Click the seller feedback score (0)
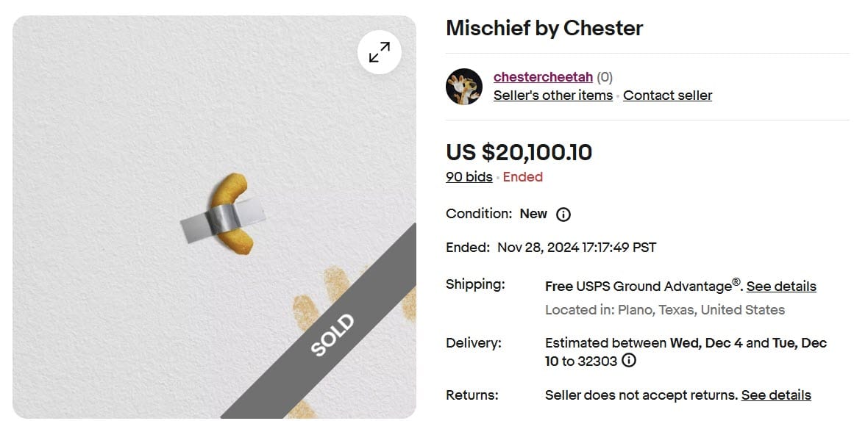The width and height of the screenshot is (868, 421). [605, 77]
